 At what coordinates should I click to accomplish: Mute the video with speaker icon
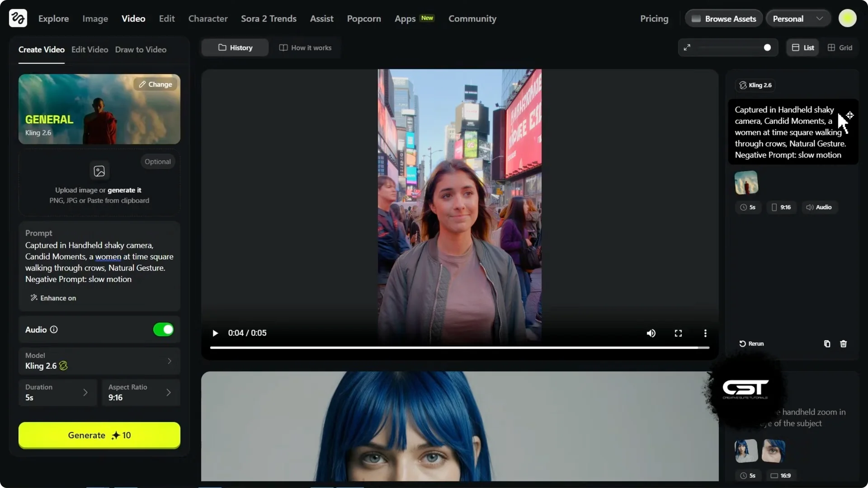click(x=651, y=333)
